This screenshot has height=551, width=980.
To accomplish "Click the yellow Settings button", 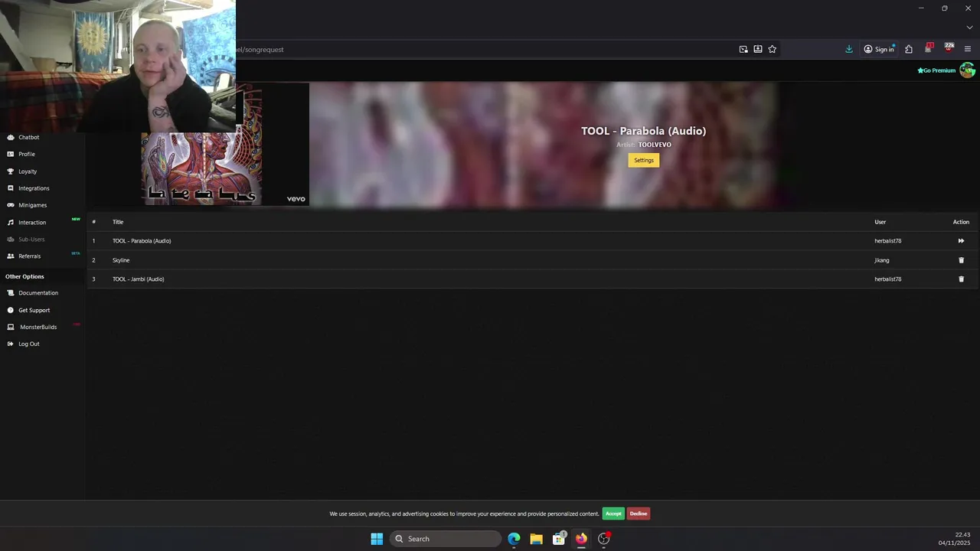I will 644,160.
